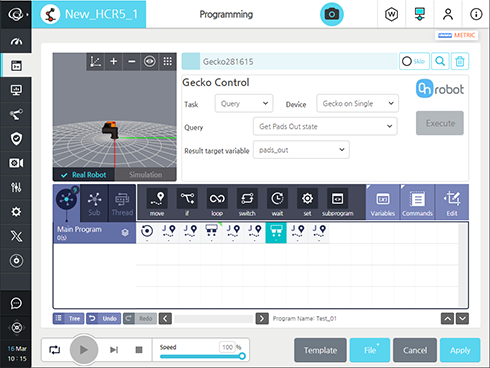
Task: Toggle the Skip option for Gecko281615
Action: coord(414,61)
